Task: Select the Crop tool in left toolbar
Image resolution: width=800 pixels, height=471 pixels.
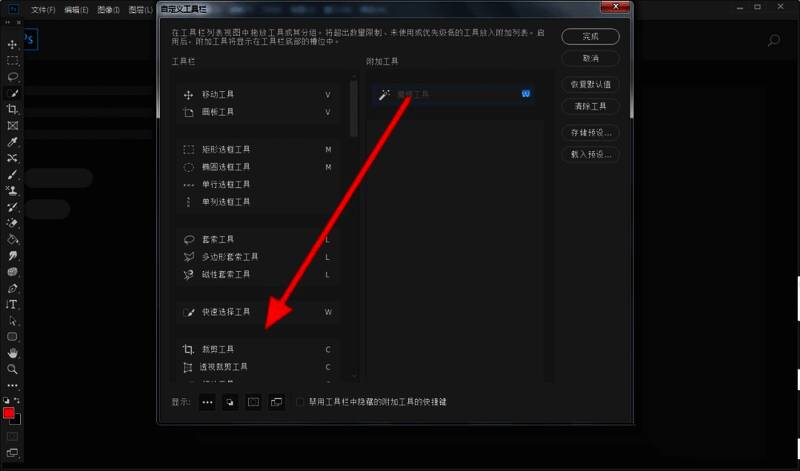Action: (x=12, y=109)
